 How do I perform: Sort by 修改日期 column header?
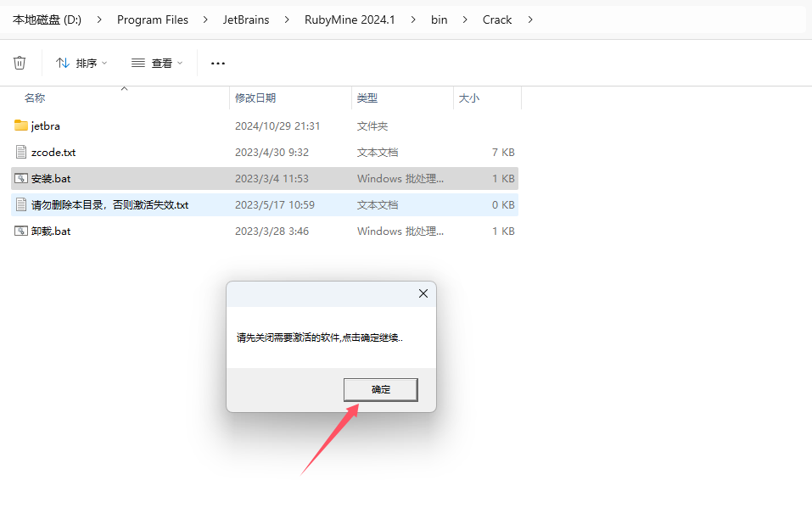[x=255, y=98]
